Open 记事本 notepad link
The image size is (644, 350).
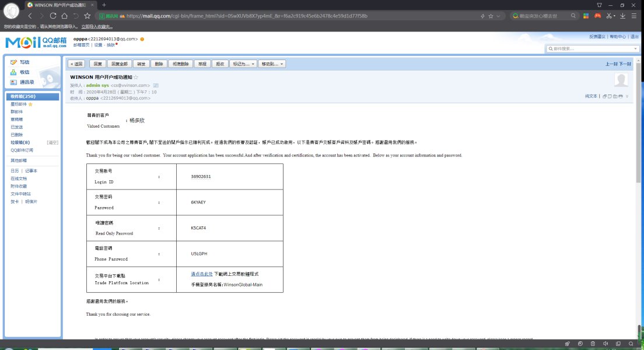pos(32,171)
